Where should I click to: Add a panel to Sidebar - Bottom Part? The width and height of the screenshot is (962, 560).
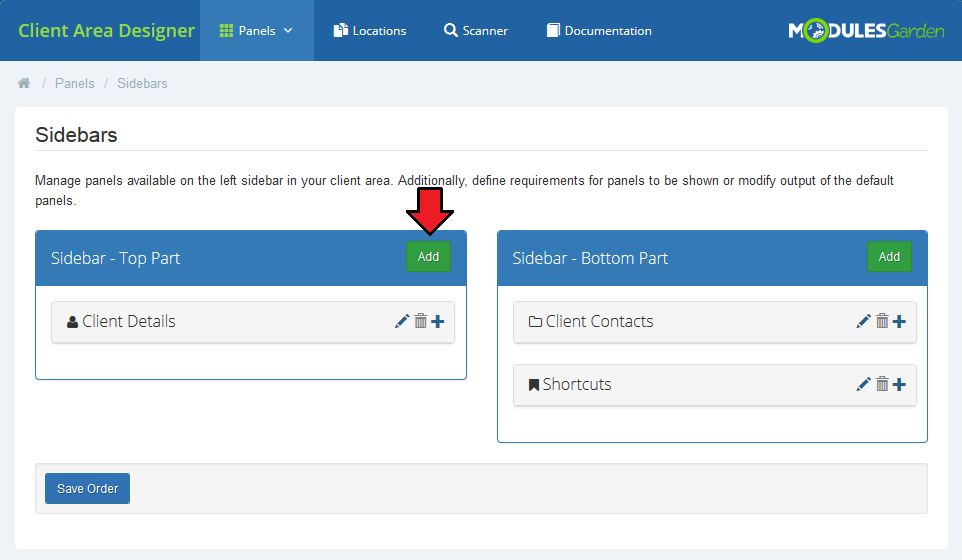point(889,257)
